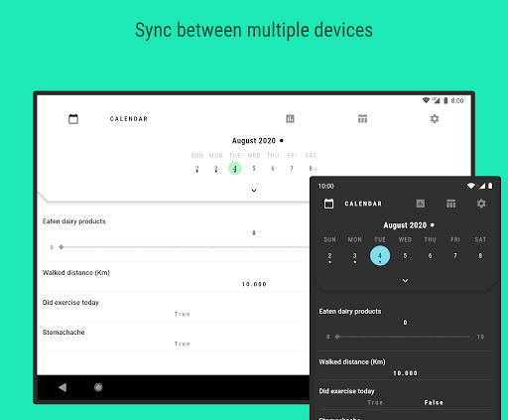Open statistics chart icon on tablet
The width and height of the screenshot is (508, 420).
tap(290, 118)
